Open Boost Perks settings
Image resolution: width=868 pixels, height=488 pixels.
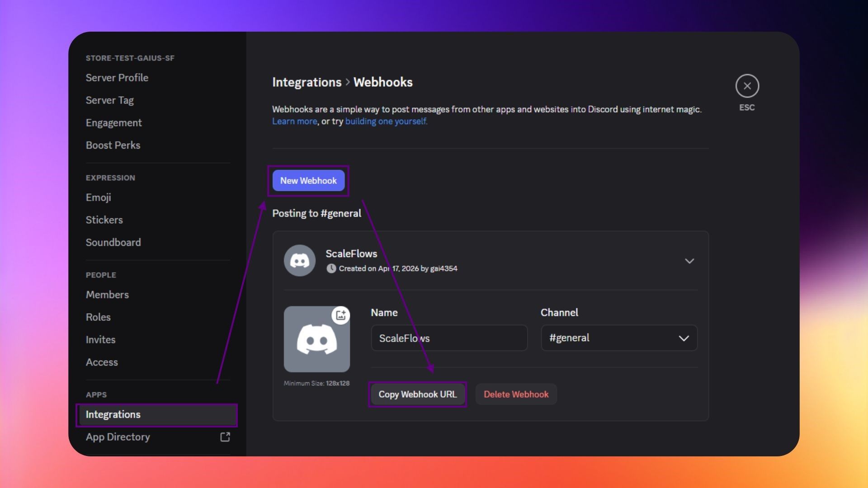coord(113,145)
